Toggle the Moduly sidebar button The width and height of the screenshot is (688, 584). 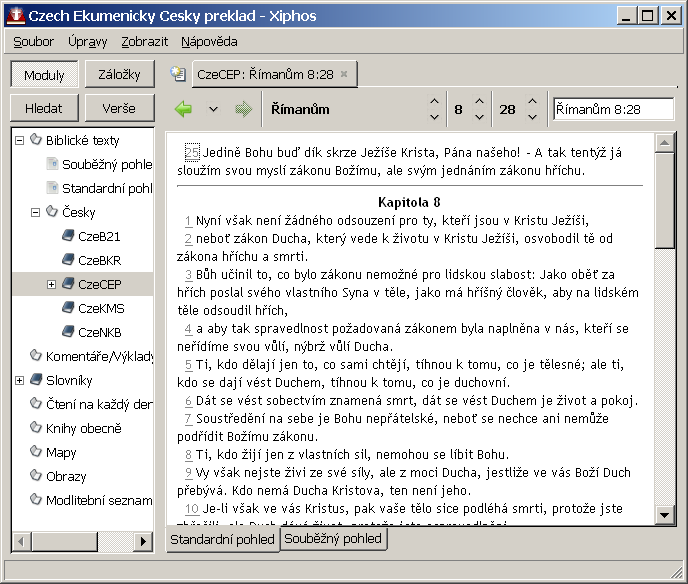coord(44,75)
